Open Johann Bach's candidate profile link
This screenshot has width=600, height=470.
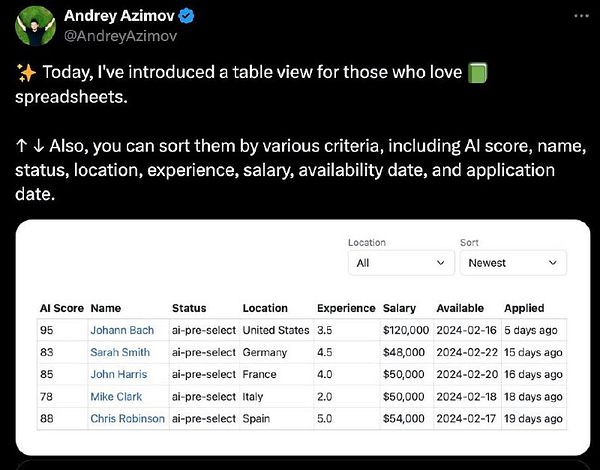click(120, 330)
